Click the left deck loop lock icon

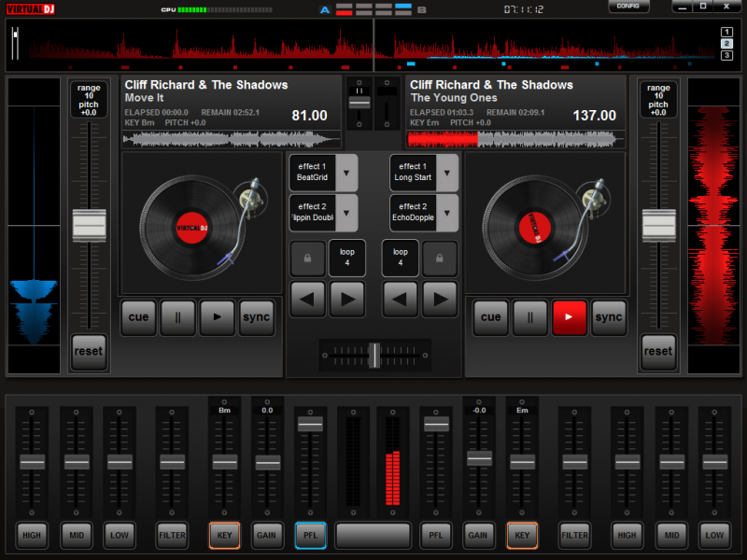[x=307, y=258]
